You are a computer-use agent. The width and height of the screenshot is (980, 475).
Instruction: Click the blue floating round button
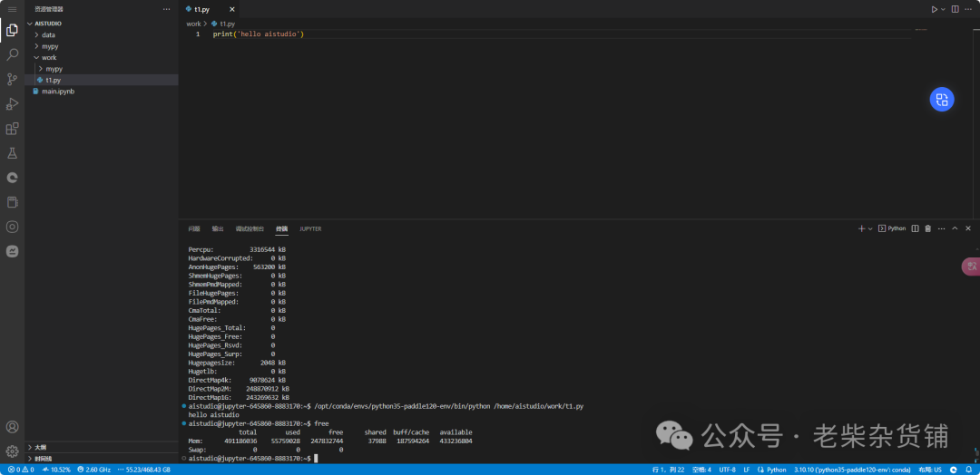(942, 100)
